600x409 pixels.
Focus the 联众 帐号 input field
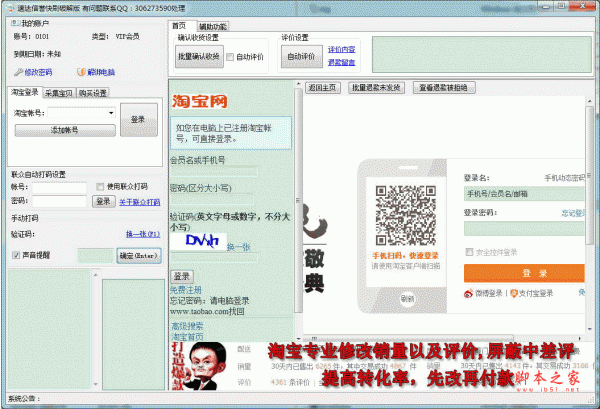(x=59, y=187)
